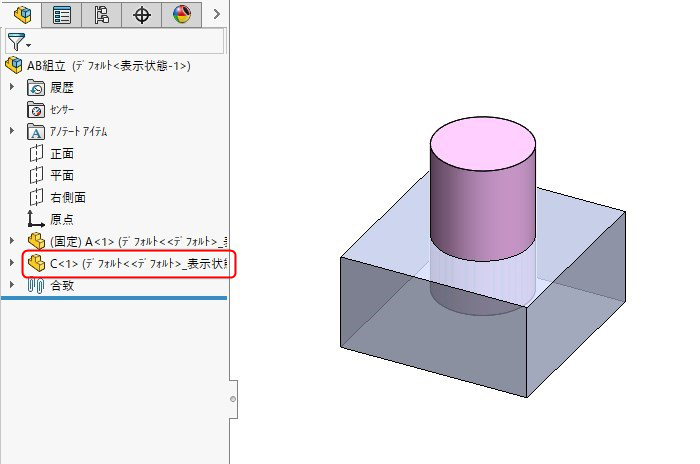Select the 正面 front plane
The image size is (700, 464).
click(61, 154)
